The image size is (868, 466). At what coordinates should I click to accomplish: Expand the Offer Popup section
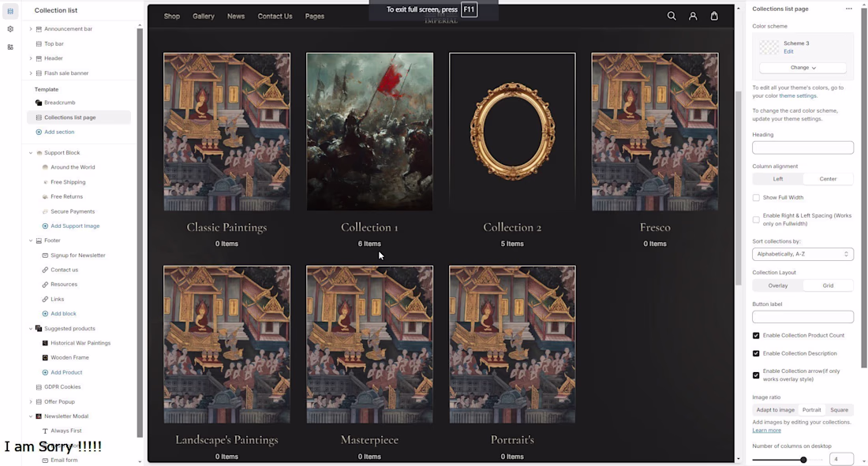tap(31, 402)
